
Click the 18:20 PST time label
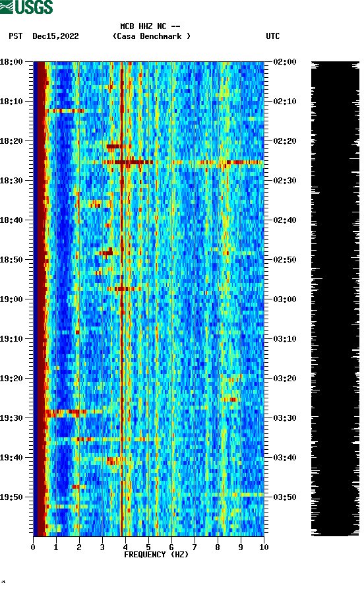click(11, 141)
